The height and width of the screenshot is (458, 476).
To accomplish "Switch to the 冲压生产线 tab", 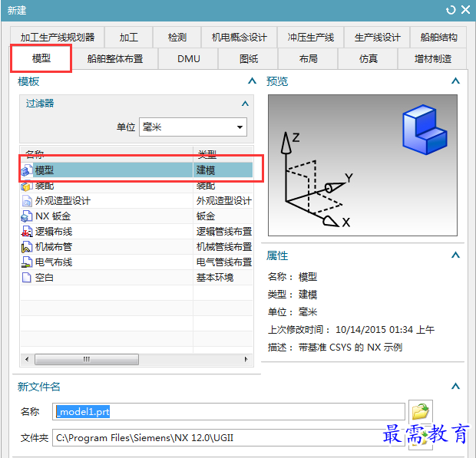I will (x=311, y=38).
